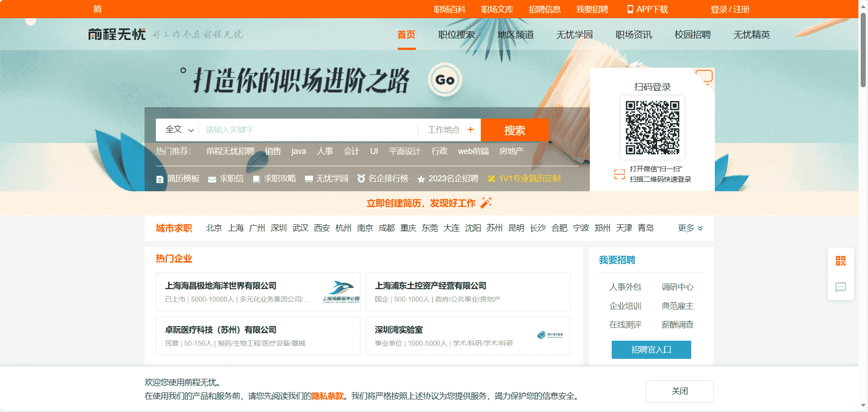This screenshot has height=412, width=868.
Task: Click the QR code floating sidebar icon
Action: coord(840,261)
